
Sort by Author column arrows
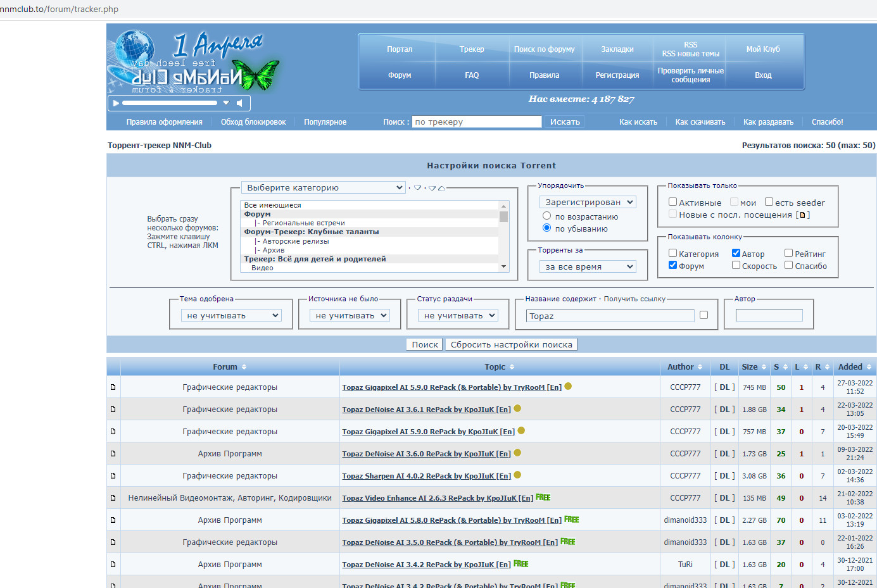tap(700, 367)
